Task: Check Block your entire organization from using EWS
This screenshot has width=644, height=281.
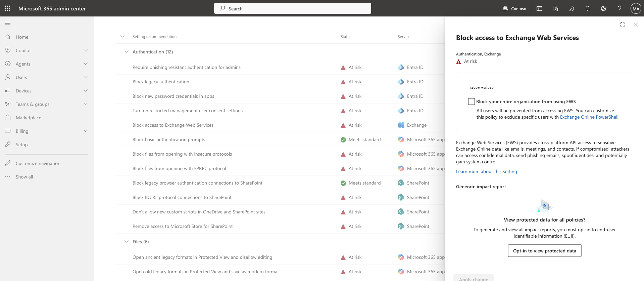Action: (472, 102)
